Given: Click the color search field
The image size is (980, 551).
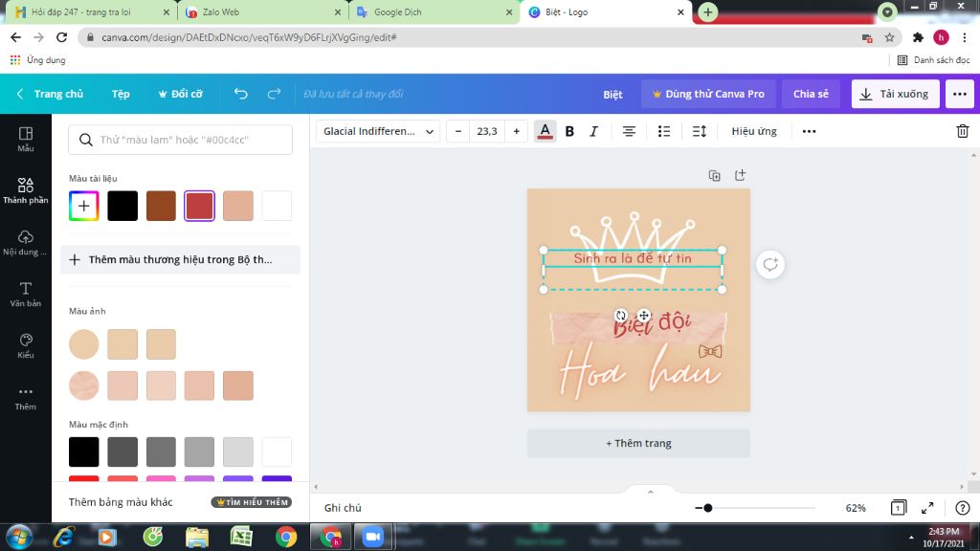Looking at the screenshot, I should tap(180, 140).
